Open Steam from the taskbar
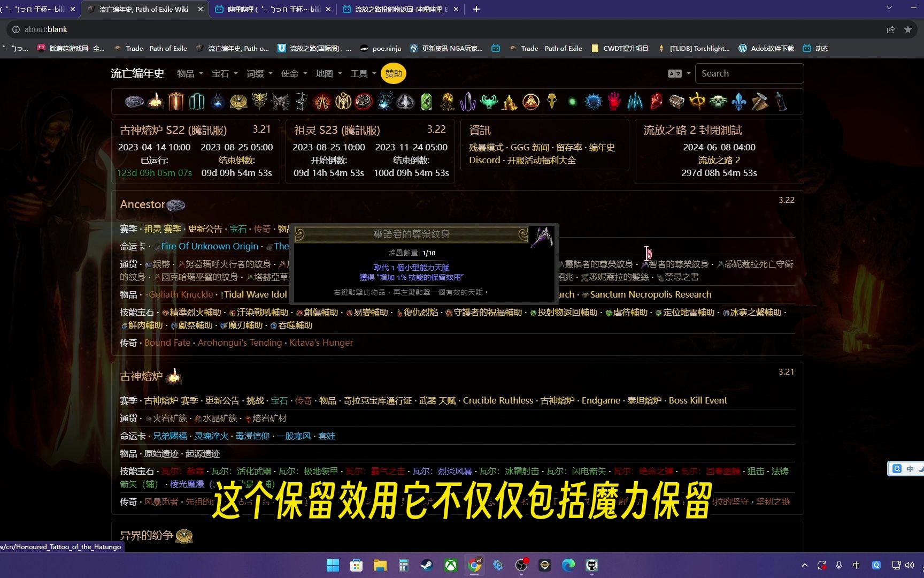924x578 pixels. [426, 565]
